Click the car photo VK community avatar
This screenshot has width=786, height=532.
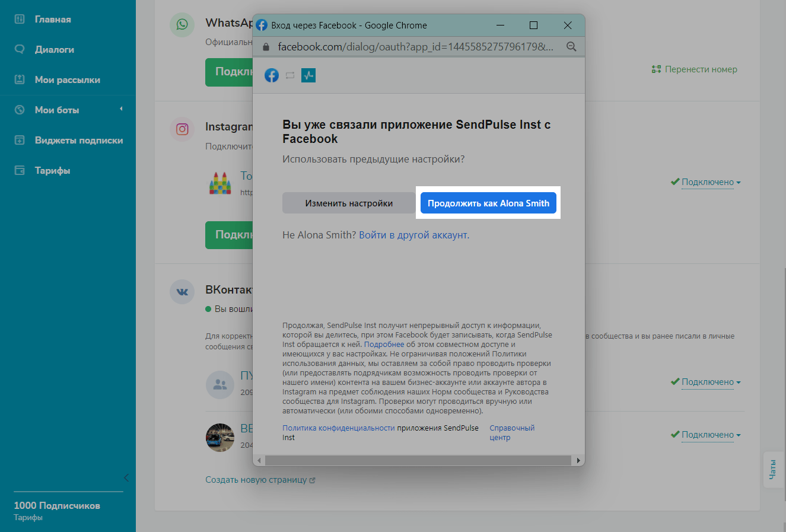point(220,438)
